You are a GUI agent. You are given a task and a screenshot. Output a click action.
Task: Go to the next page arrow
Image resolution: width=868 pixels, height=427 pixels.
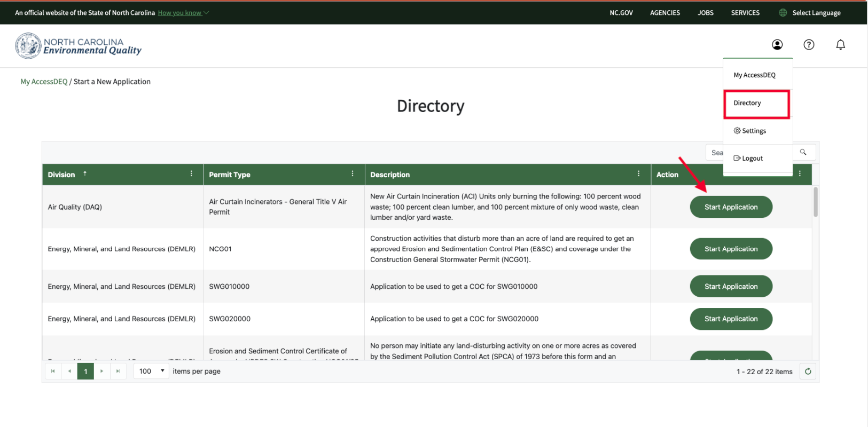[101, 371]
